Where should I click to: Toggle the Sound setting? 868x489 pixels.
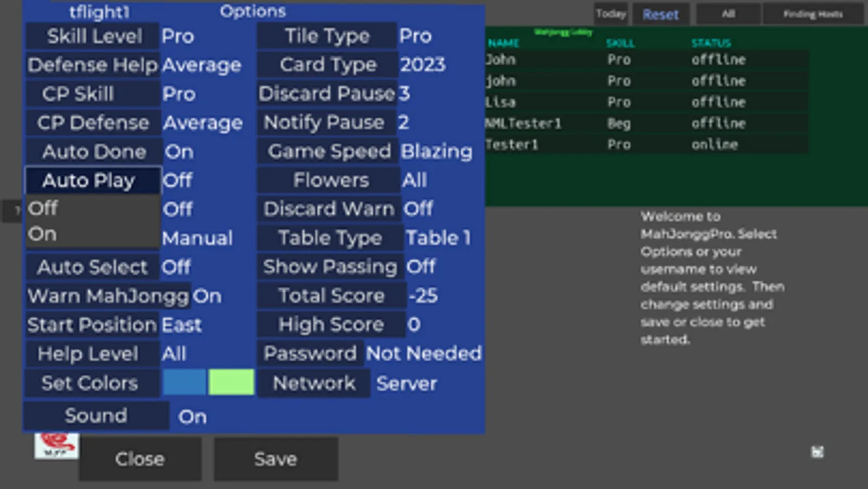click(97, 416)
